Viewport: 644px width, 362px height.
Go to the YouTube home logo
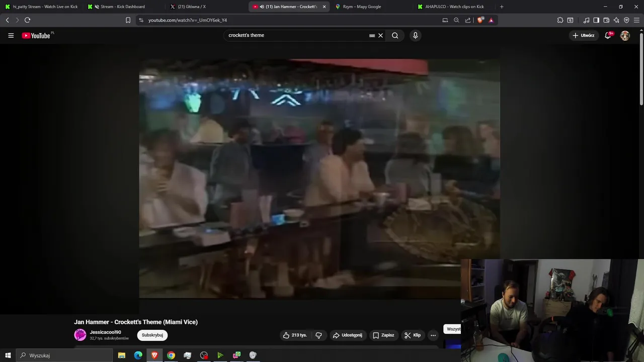pos(36,36)
